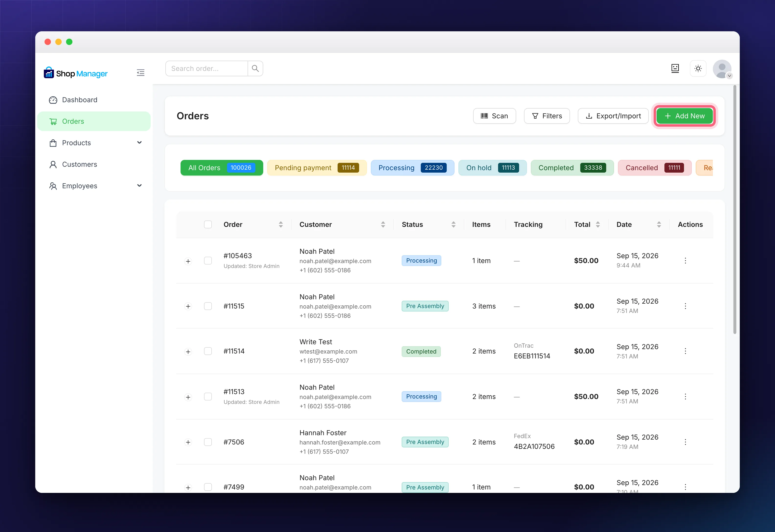
Task: Open actions menu for order #7506
Action: point(685,442)
